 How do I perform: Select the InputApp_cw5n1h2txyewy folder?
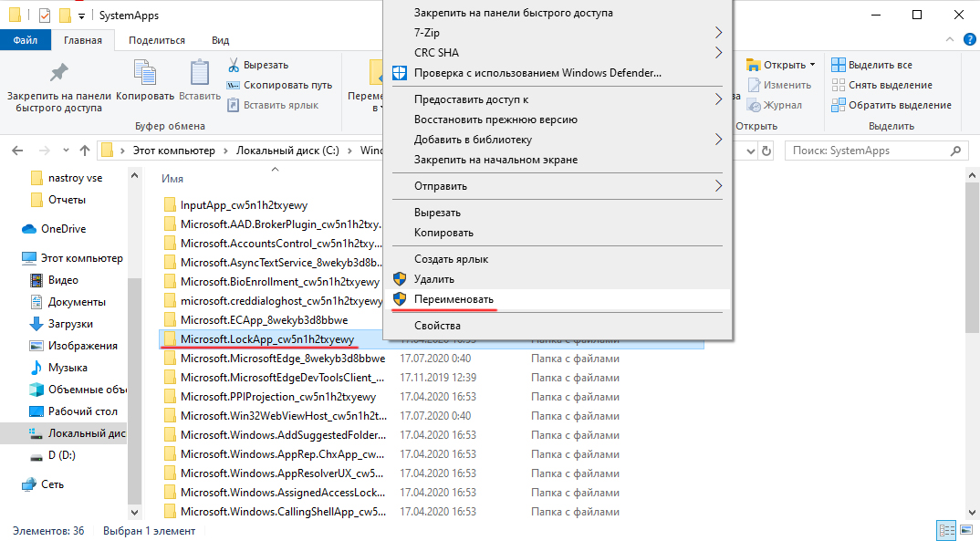point(244,205)
